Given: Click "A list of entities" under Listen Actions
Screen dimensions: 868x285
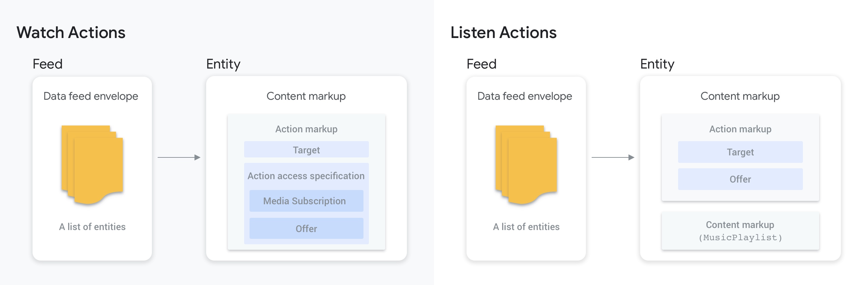Looking at the screenshot, I should point(526,227).
